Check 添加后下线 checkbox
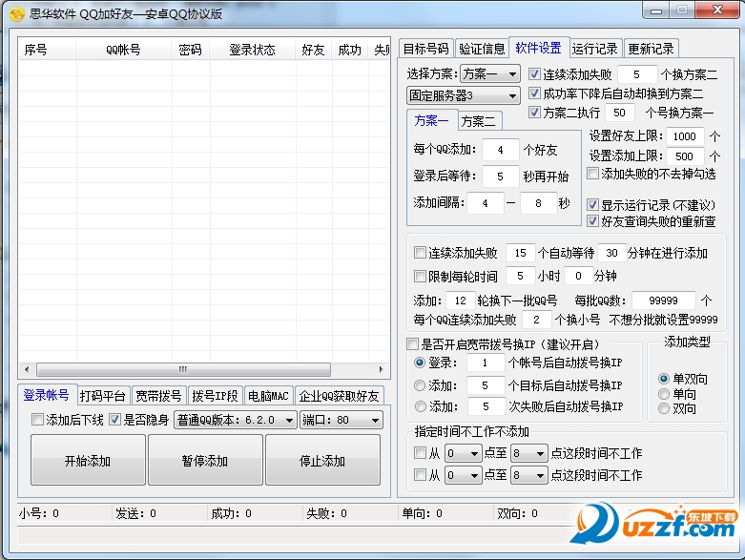745x560 pixels. tap(37, 420)
